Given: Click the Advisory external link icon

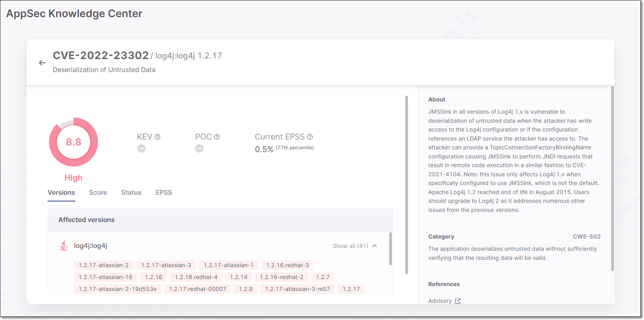Looking at the screenshot, I should (458, 301).
